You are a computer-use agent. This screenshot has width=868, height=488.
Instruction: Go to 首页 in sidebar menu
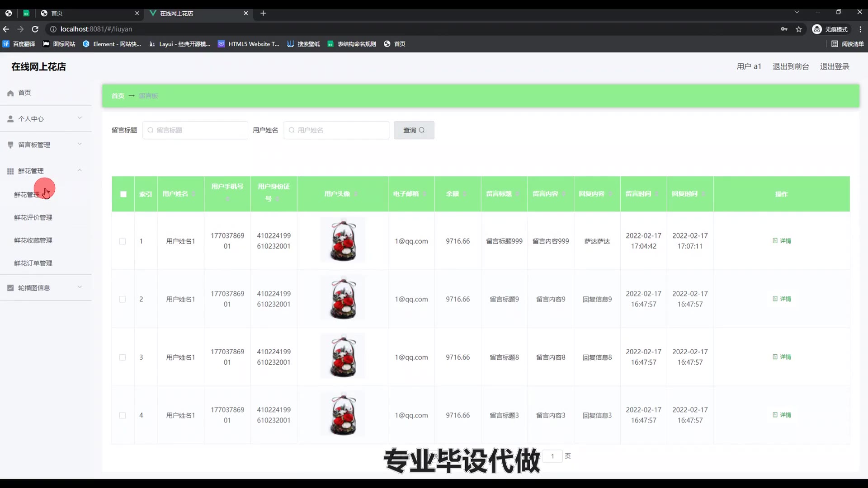(x=24, y=93)
